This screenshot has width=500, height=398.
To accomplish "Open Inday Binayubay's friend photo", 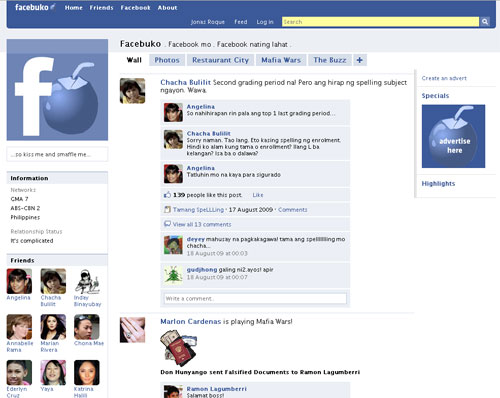I will coord(87,281).
